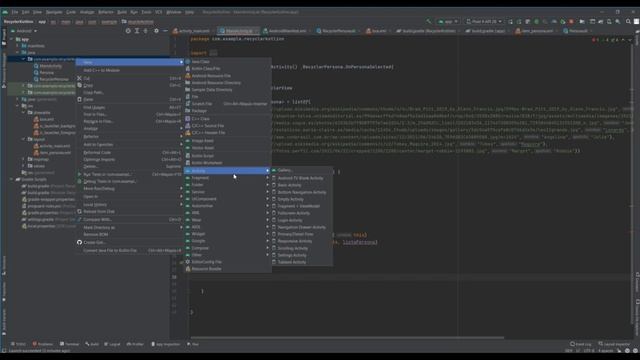Choose Scratch File entry
Viewport: 640px width, 360px height.
coord(227,104)
